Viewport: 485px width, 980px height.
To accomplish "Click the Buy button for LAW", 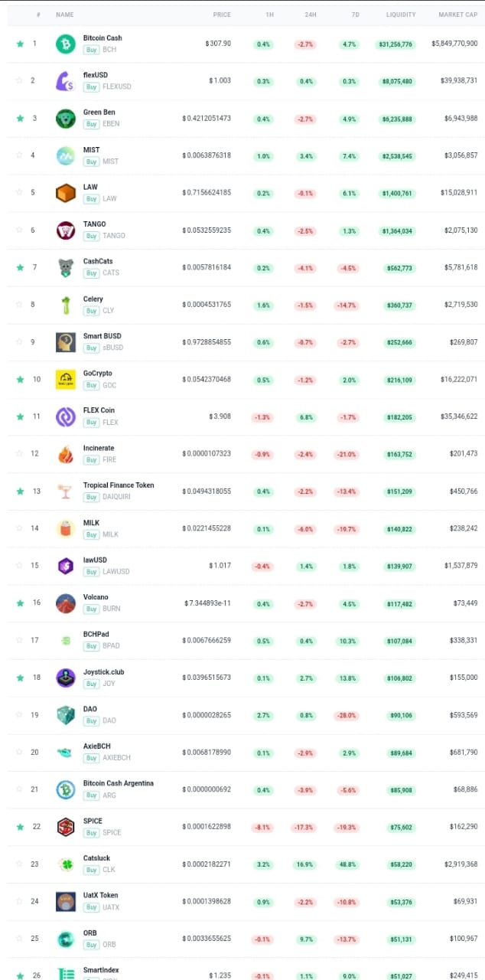I will 92,198.
